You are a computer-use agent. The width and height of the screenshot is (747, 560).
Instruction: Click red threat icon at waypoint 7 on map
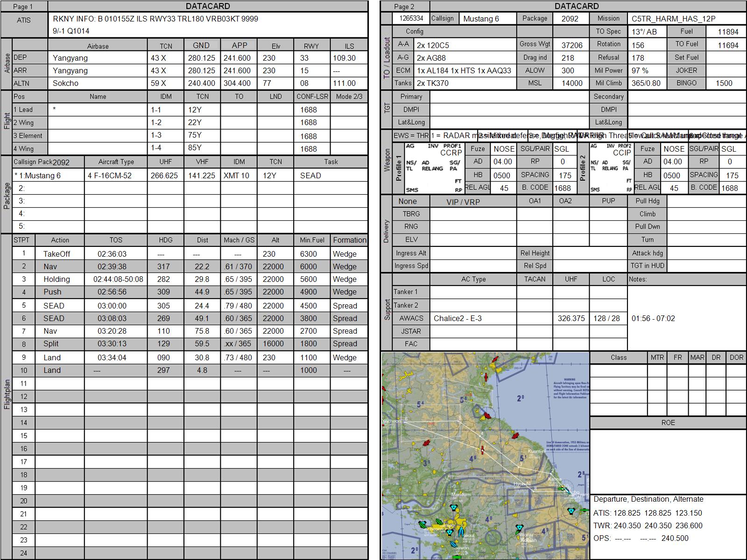point(482,449)
